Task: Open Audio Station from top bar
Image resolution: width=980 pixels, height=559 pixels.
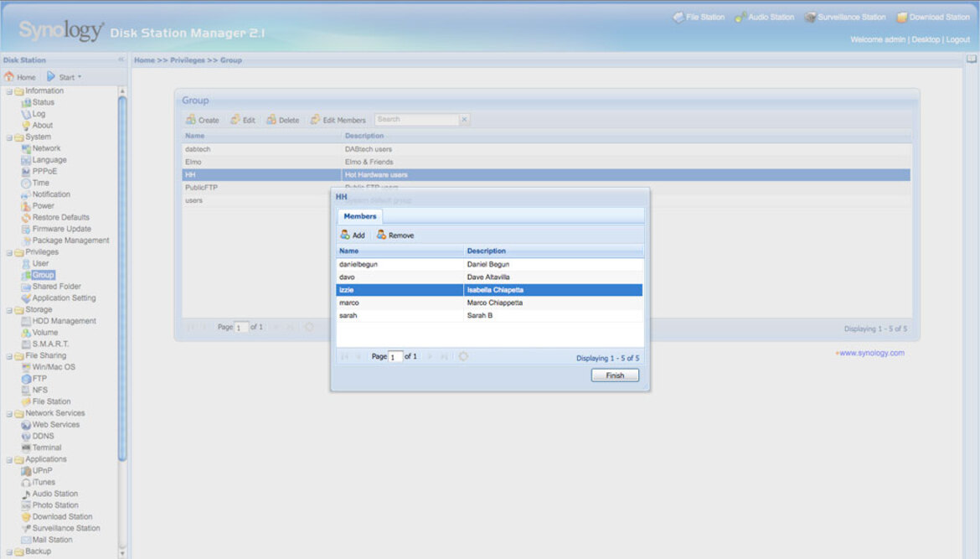Action: (x=765, y=18)
